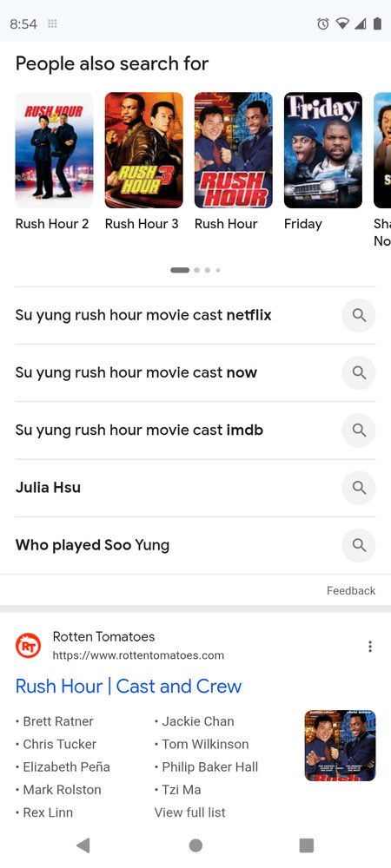The width and height of the screenshot is (391, 868).
Task: Tap search icon next to Who played Soo Yung
Action: pyautogui.click(x=359, y=545)
